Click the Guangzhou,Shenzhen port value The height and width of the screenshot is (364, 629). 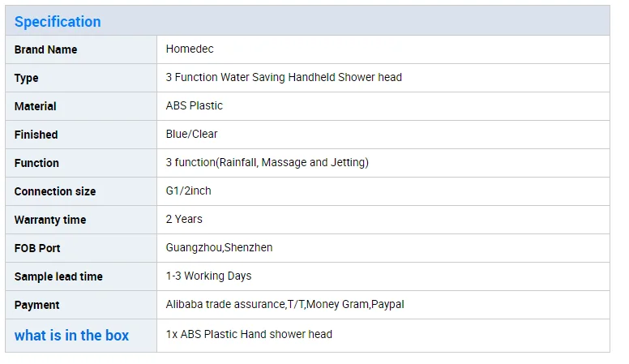click(x=220, y=247)
